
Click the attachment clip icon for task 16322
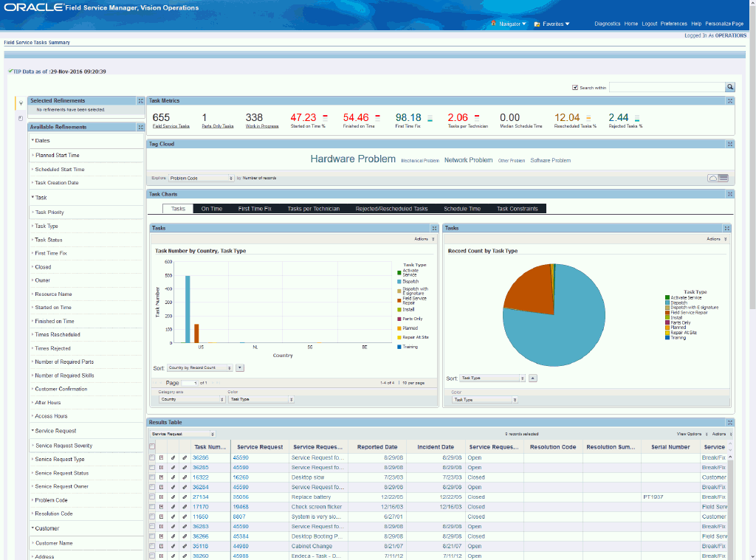(x=185, y=477)
